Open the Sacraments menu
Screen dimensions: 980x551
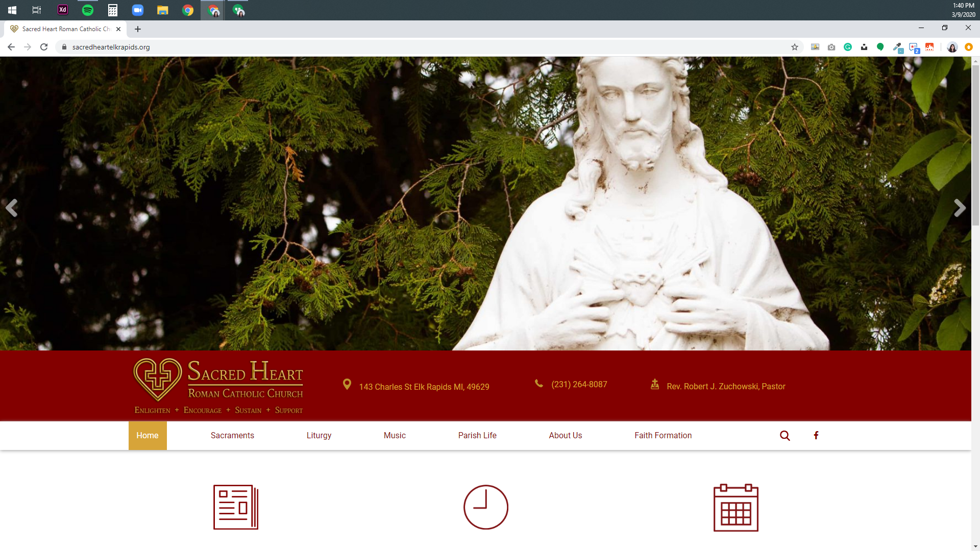tap(232, 436)
